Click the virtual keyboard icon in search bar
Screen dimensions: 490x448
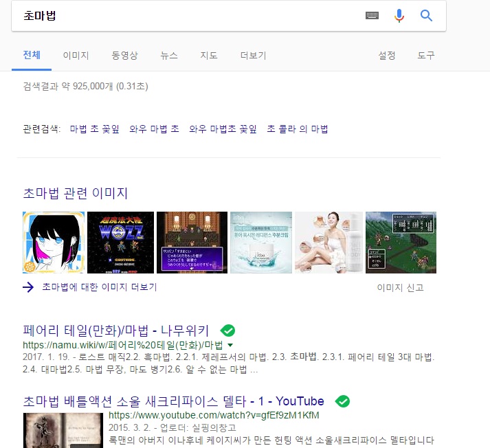pos(372,15)
